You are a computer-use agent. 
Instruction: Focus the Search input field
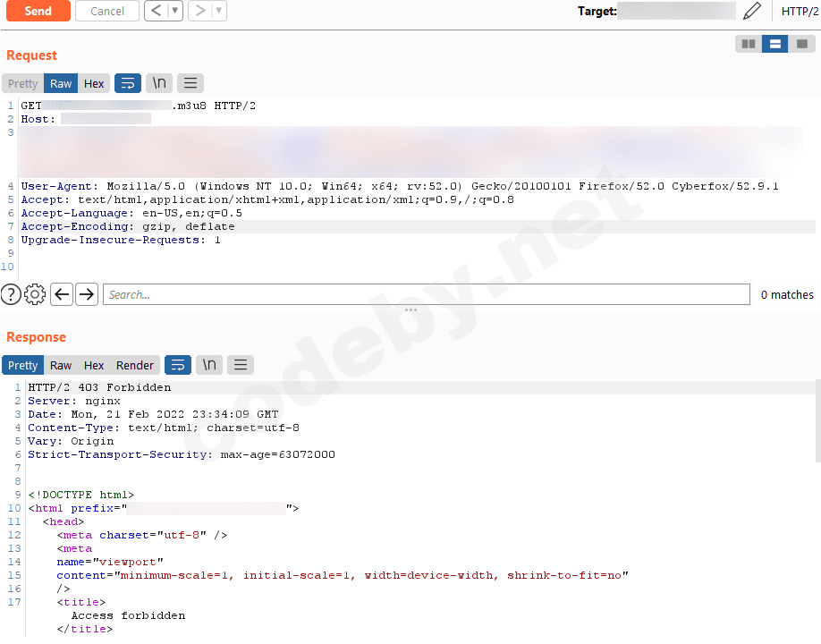point(427,294)
